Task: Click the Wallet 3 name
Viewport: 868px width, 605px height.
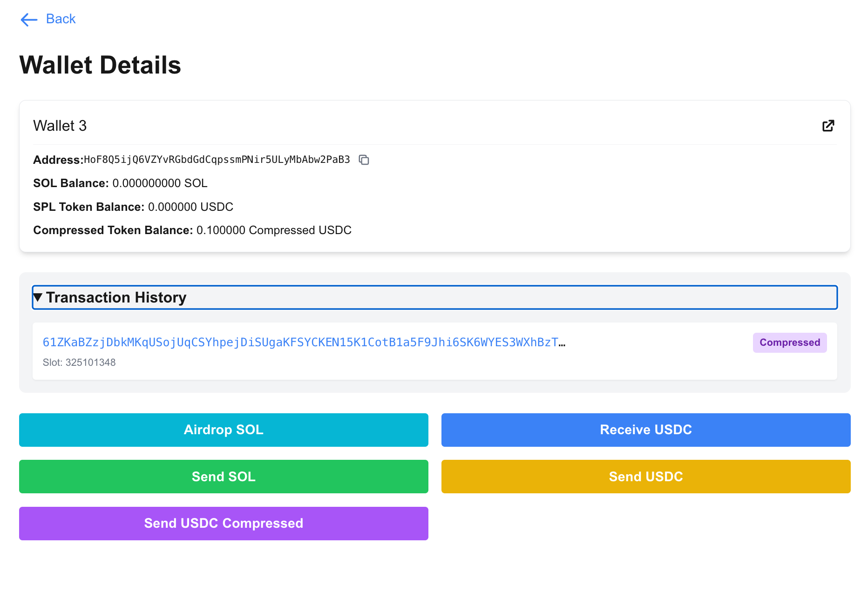Action: point(60,126)
